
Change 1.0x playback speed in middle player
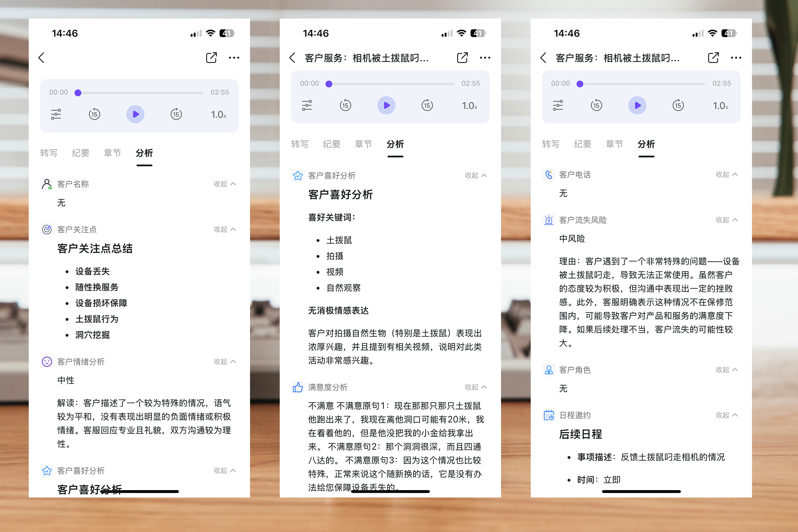coord(469,106)
